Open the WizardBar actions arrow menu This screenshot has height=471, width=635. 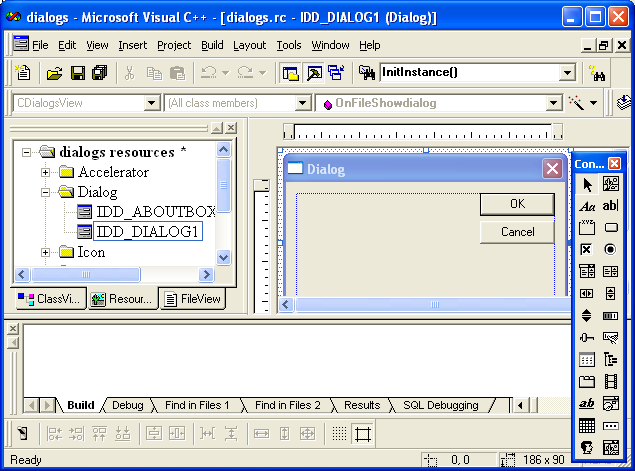click(x=593, y=103)
